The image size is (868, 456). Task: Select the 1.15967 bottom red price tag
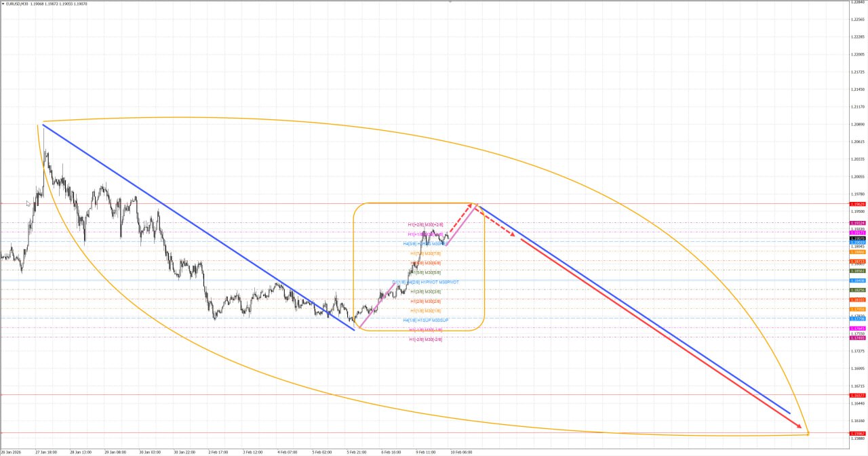858,433
